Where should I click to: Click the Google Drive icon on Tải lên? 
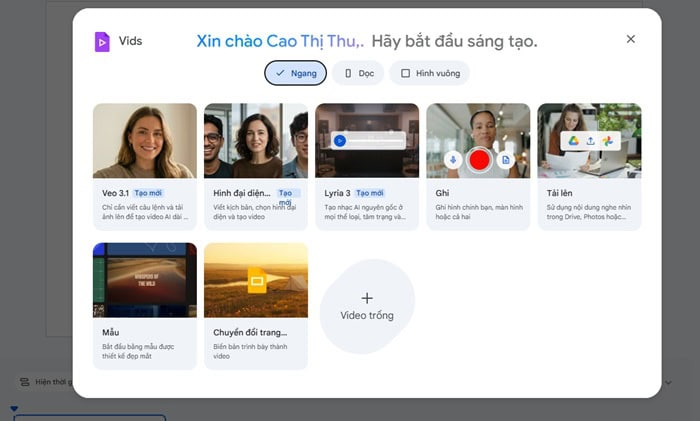[573, 141]
